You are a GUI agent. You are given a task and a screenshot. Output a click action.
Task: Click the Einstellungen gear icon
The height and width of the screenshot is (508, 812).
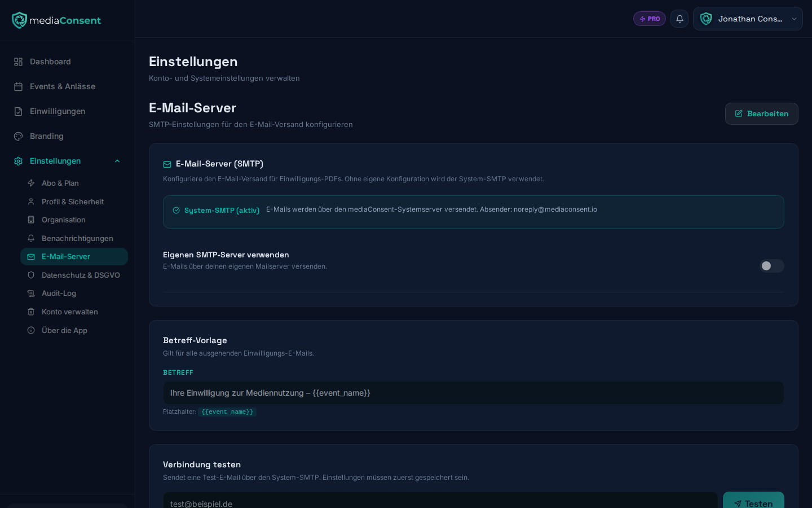point(19,161)
